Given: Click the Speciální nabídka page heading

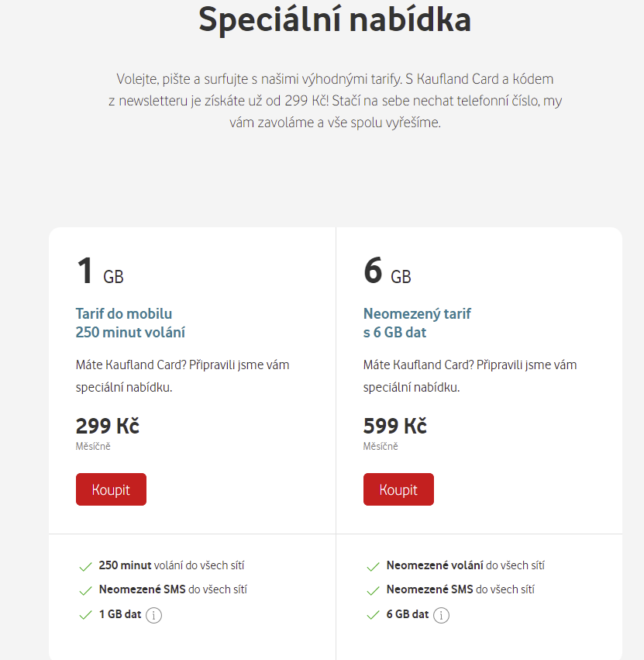Looking at the screenshot, I should click(x=335, y=20).
